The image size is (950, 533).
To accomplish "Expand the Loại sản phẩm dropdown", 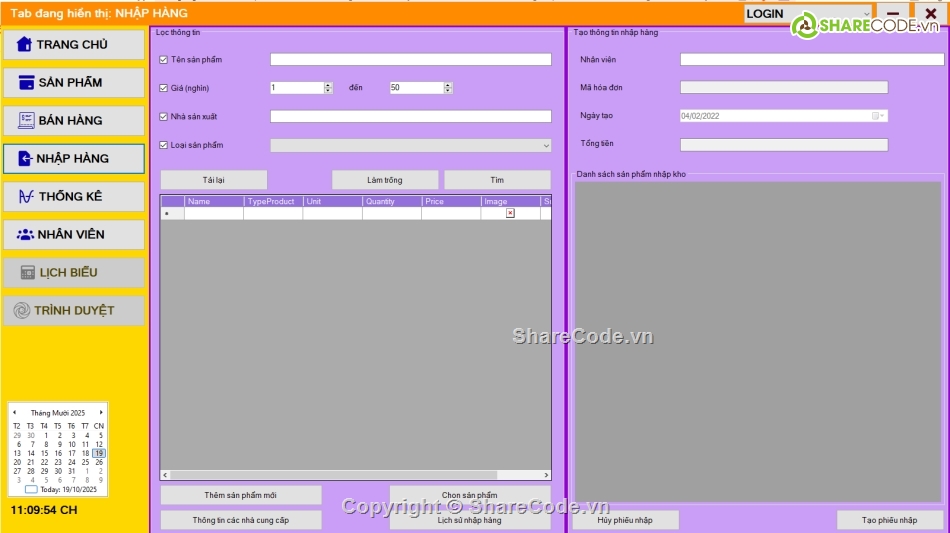I will point(545,146).
